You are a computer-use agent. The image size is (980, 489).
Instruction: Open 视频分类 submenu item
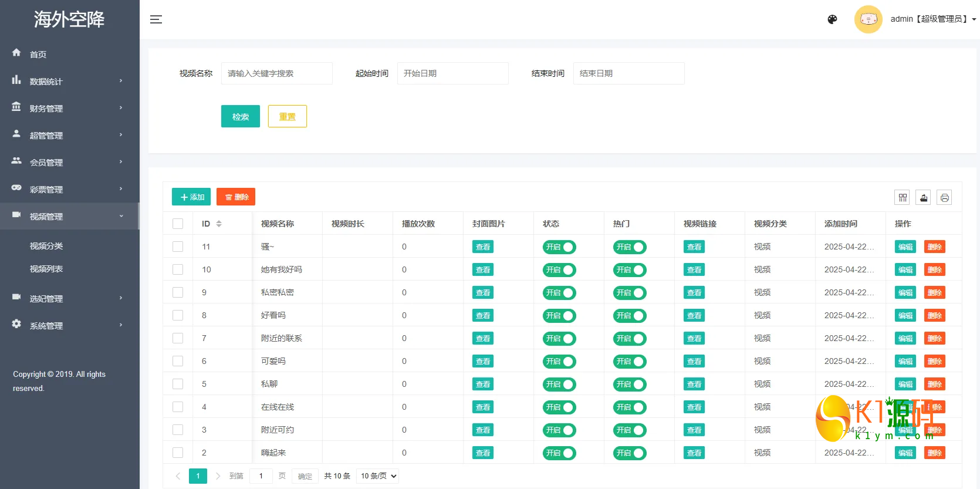(x=46, y=246)
